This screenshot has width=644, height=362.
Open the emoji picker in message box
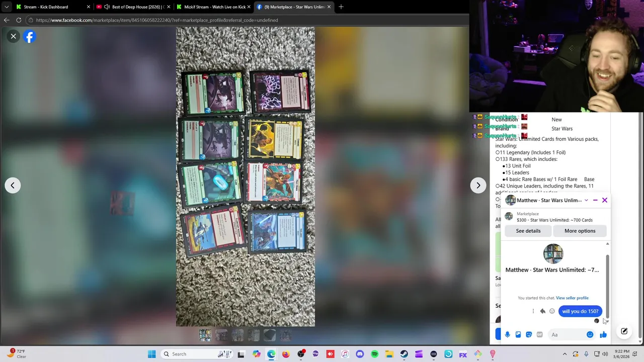tap(590, 335)
